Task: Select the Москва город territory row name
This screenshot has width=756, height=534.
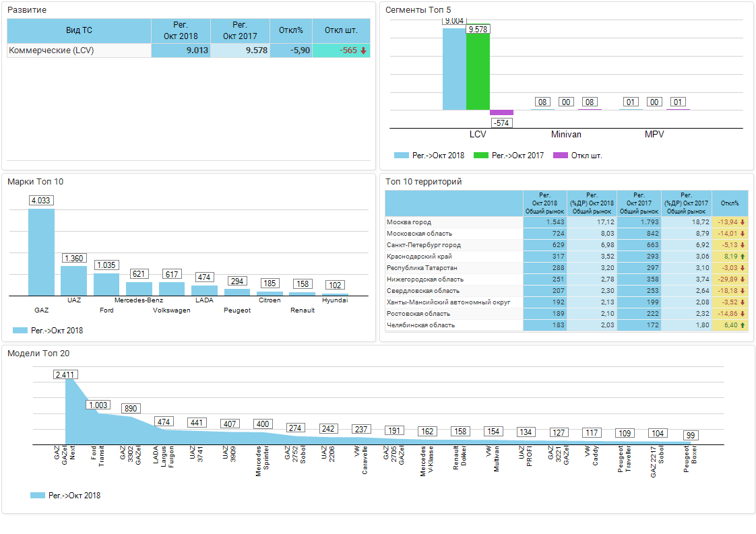Action: pyautogui.click(x=409, y=222)
